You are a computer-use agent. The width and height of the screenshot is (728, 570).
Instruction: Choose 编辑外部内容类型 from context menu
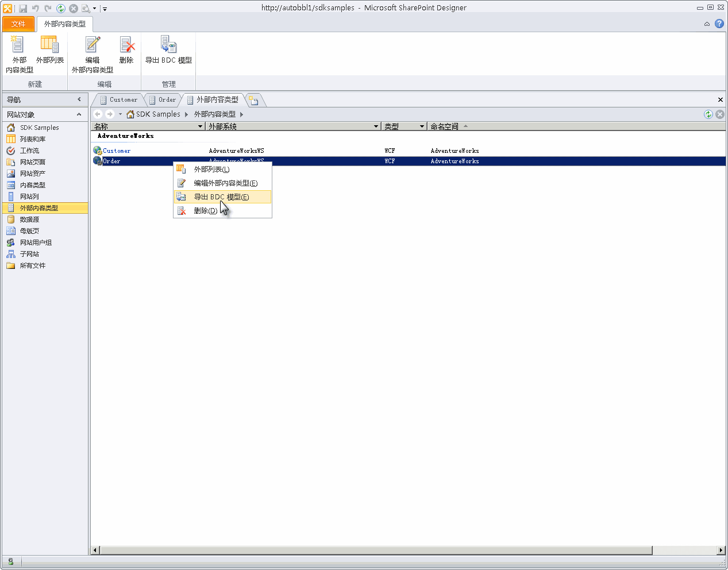(225, 183)
